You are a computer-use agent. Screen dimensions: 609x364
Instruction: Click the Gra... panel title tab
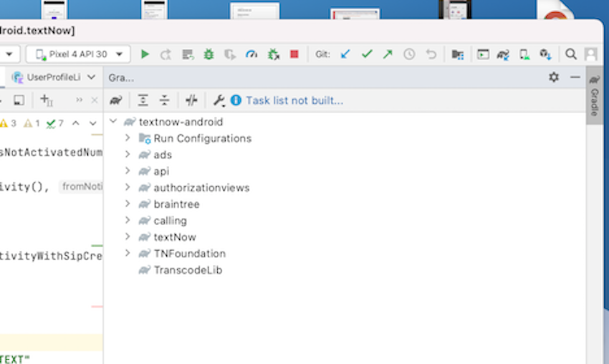coord(121,78)
